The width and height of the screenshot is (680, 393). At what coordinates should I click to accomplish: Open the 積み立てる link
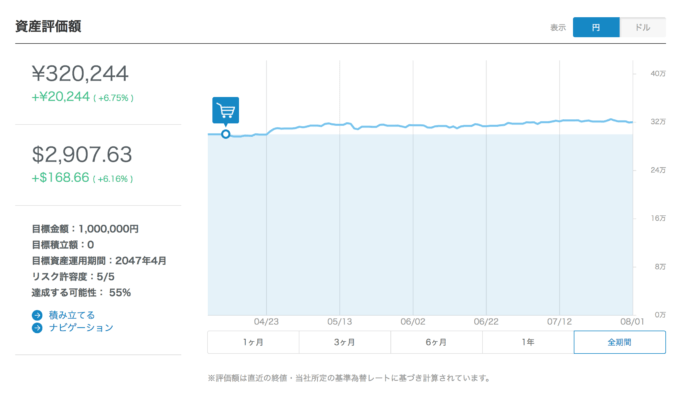click(x=72, y=315)
